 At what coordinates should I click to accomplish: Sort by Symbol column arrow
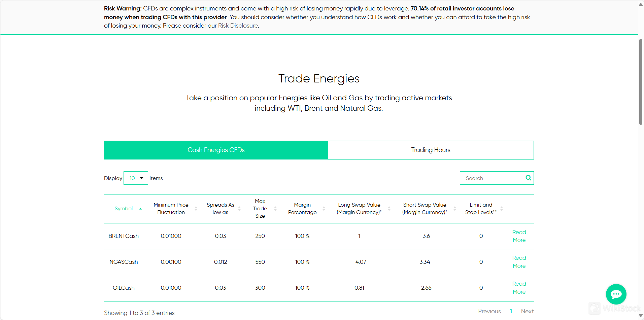[x=140, y=209]
